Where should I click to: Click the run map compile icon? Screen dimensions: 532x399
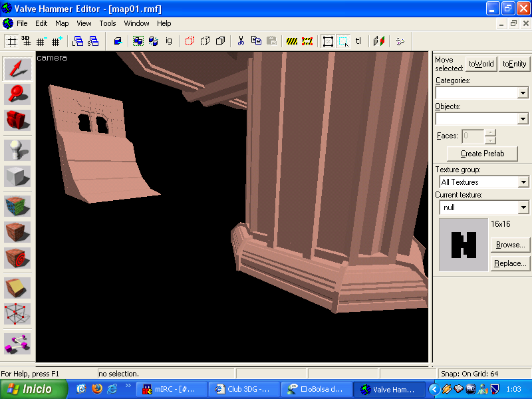point(400,41)
